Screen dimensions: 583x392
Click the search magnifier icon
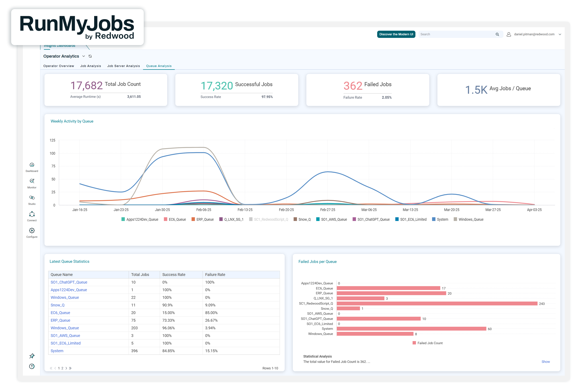point(497,34)
